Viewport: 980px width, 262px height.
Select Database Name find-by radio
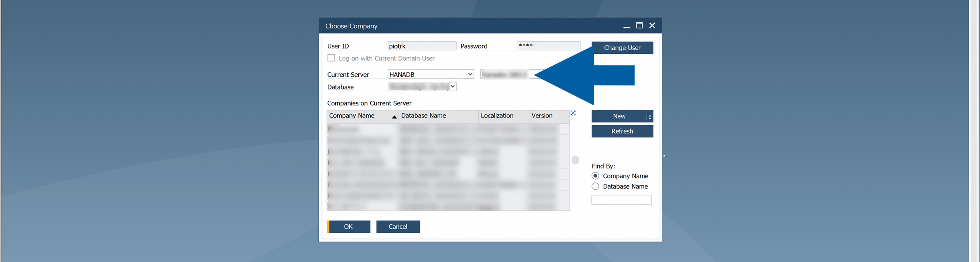(595, 186)
